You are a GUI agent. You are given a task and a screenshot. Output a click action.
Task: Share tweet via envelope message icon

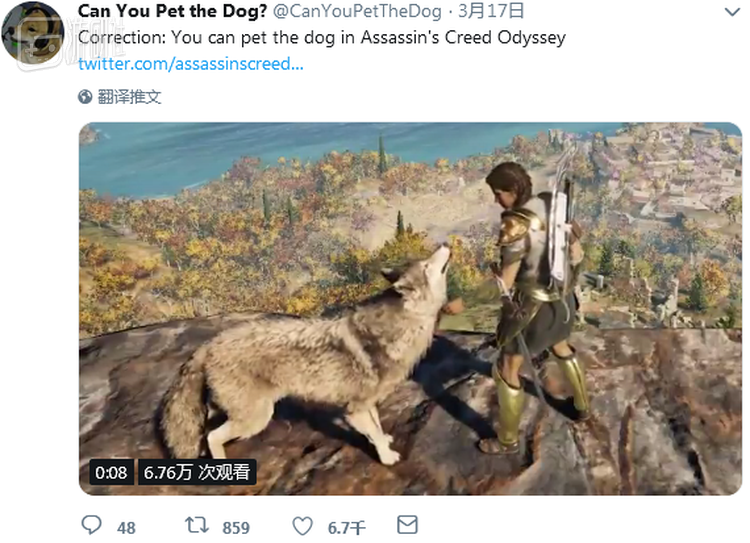(408, 524)
